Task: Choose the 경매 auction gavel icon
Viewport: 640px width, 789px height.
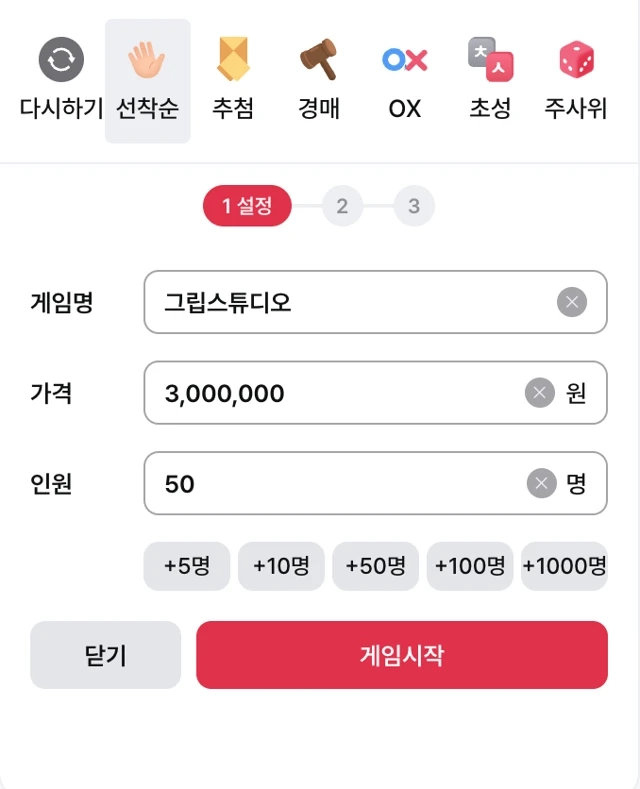Action: tap(319, 60)
